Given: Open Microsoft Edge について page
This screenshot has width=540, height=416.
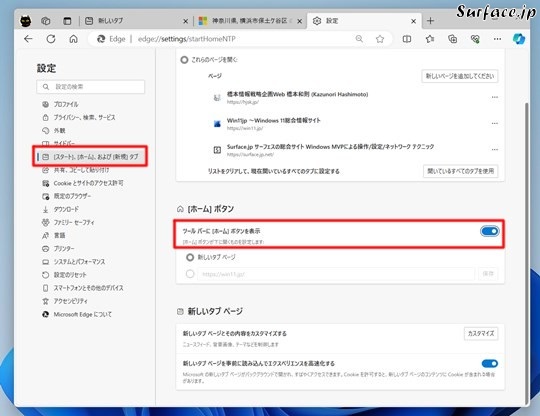Looking at the screenshot, I should pyautogui.click(x=82, y=314).
